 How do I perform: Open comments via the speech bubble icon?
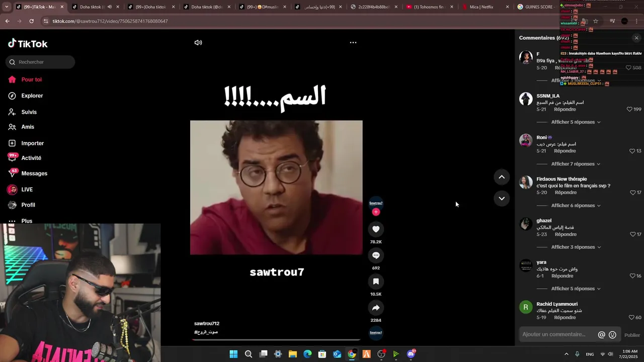[376, 255]
